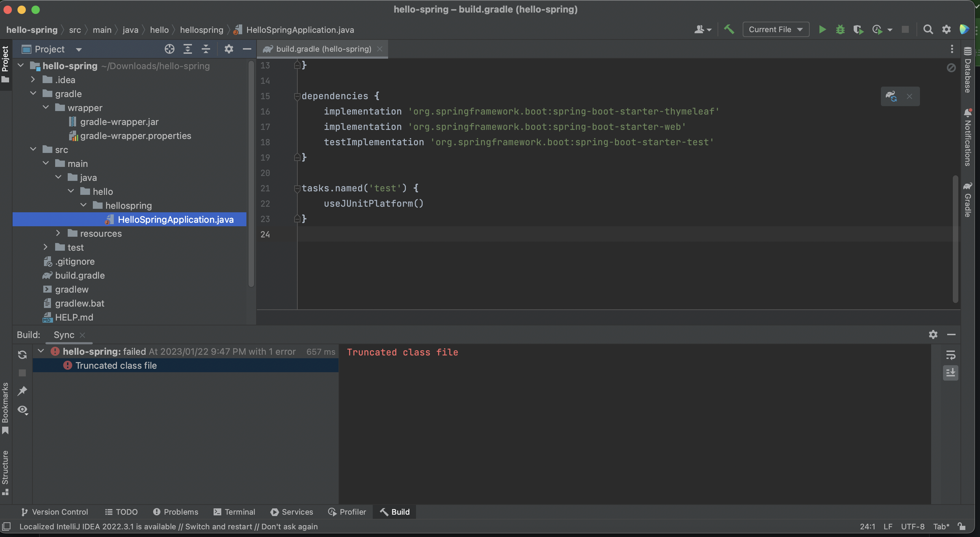Collapse the gradle folder
The height and width of the screenshot is (537, 980).
click(x=33, y=93)
